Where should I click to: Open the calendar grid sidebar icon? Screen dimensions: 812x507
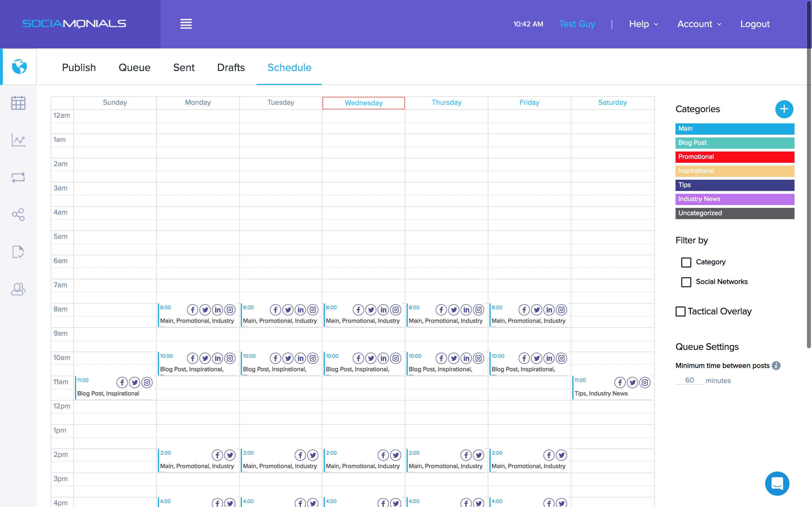click(18, 103)
